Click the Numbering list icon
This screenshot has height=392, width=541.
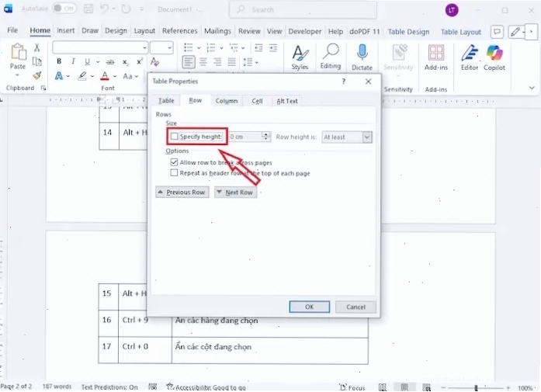pos(210,47)
